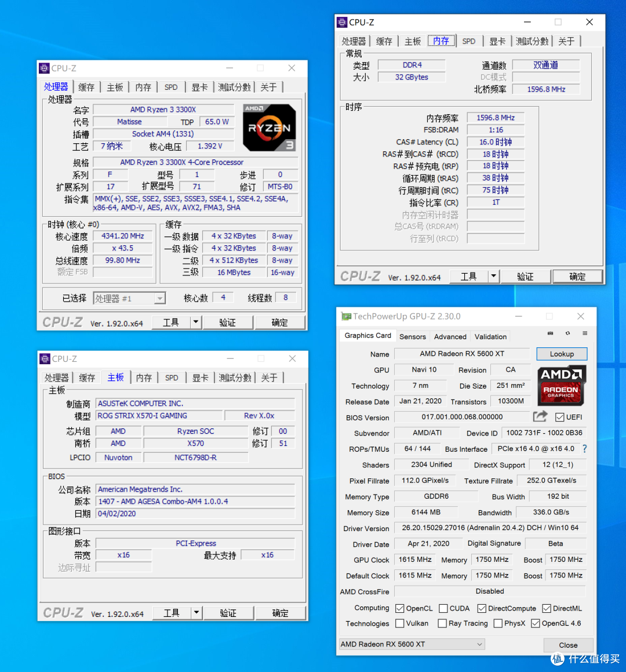
Task: Open 测試分數 tab in processor CPU-Z window
Action: click(x=234, y=87)
